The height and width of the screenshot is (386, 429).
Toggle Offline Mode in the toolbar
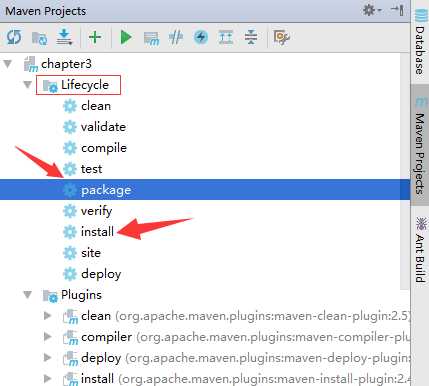tap(176, 37)
